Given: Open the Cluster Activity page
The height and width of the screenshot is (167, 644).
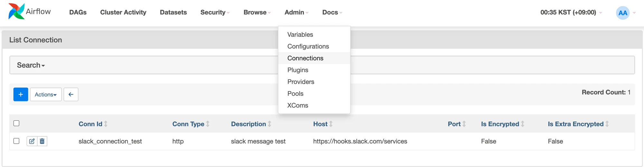Looking at the screenshot, I should (x=123, y=12).
